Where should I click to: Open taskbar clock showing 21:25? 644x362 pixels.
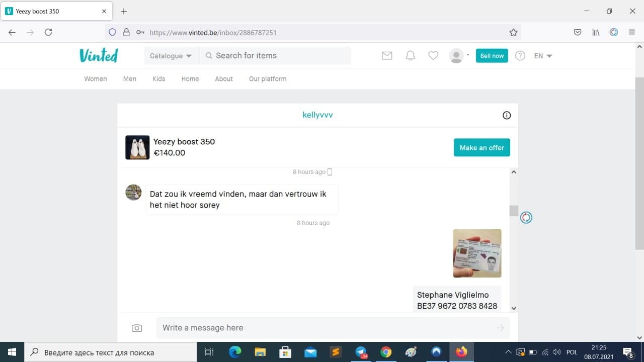tap(599, 352)
